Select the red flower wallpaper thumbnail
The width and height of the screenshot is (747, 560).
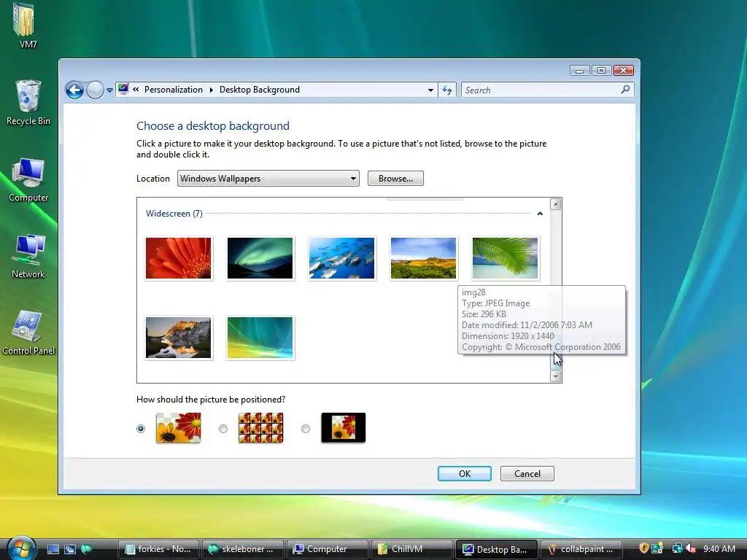[178, 258]
